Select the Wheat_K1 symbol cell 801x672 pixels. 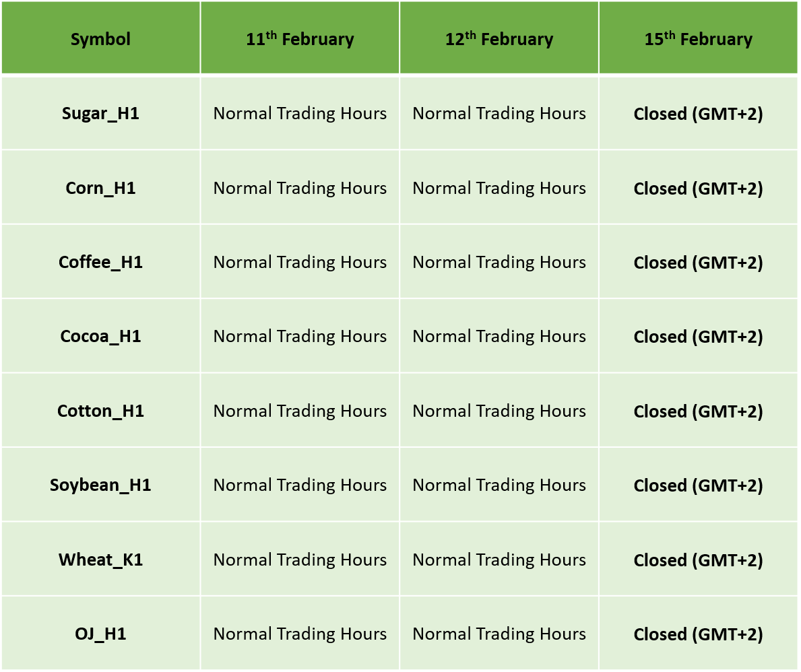point(100,559)
